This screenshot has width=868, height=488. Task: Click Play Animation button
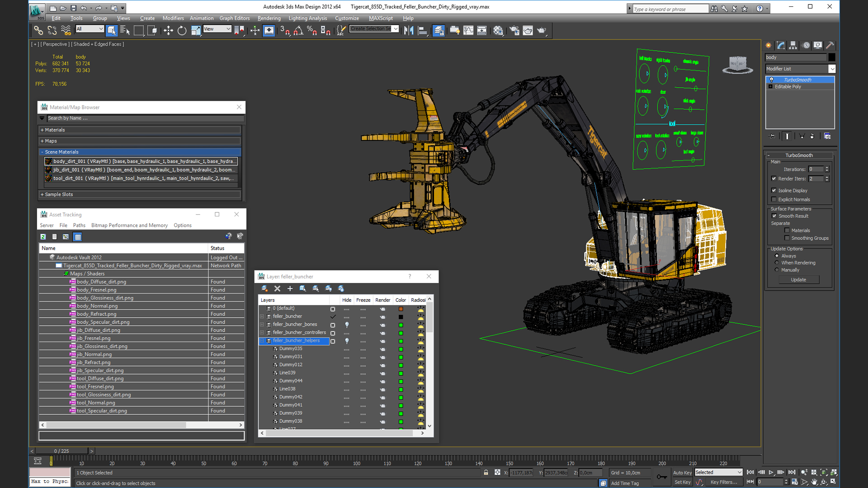point(771,472)
